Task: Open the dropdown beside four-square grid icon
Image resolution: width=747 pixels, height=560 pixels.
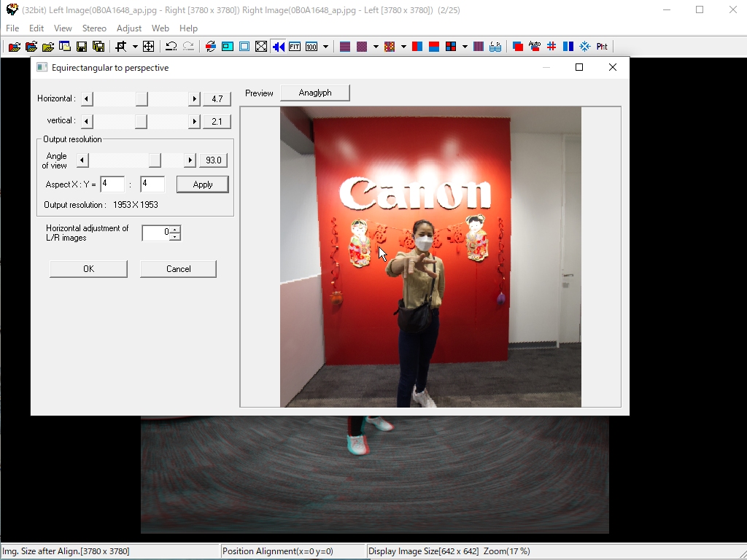Action: click(465, 46)
